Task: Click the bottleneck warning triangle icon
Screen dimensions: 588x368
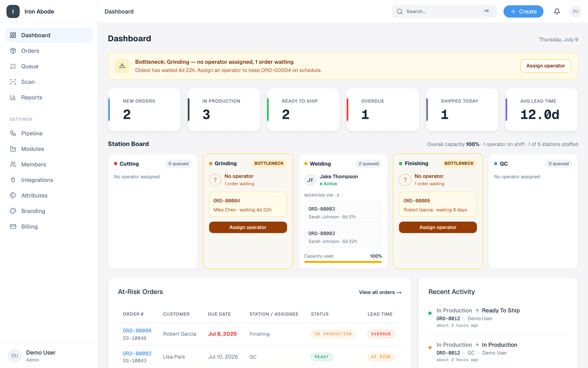Action: click(x=122, y=66)
